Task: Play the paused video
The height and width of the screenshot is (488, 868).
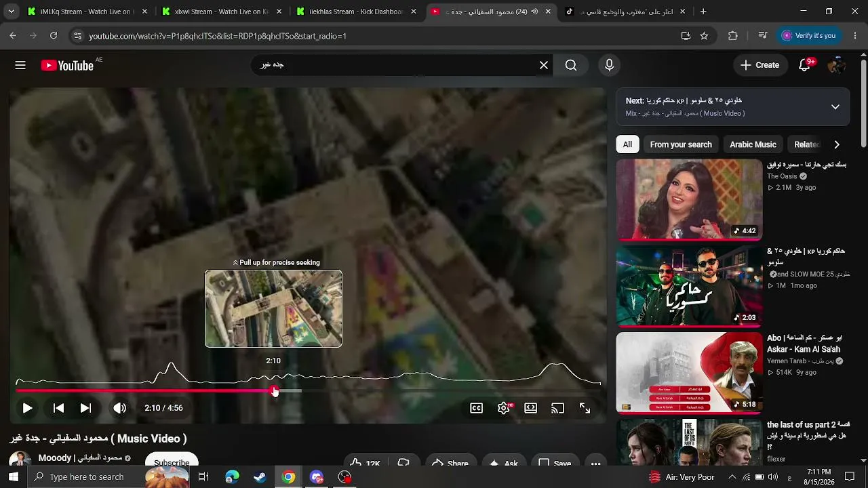Action: point(27,408)
